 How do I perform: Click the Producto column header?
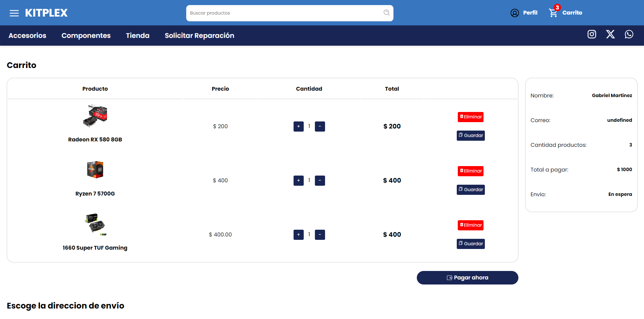click(x=95, y=89)
